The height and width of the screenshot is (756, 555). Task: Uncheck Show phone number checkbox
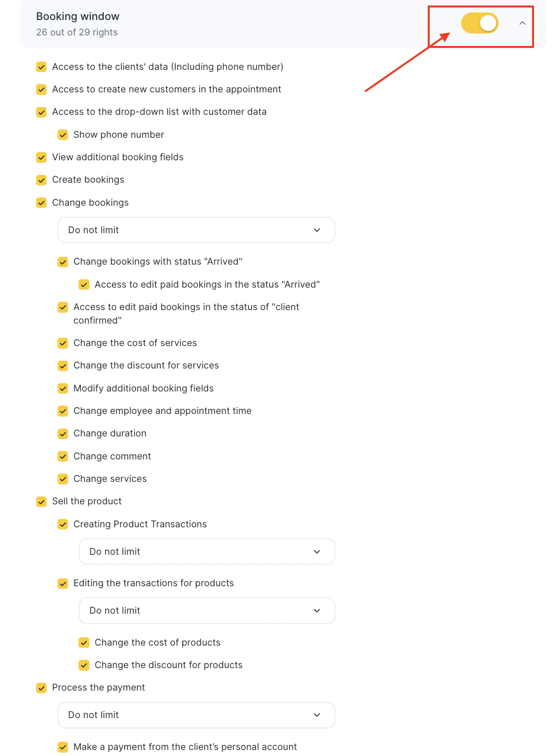pos(63,135)
